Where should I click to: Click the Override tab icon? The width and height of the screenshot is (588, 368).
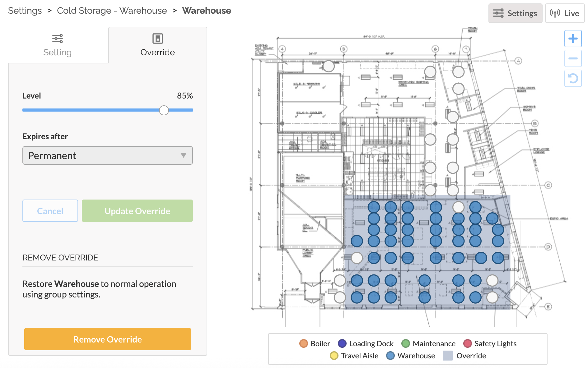[157, 39]
